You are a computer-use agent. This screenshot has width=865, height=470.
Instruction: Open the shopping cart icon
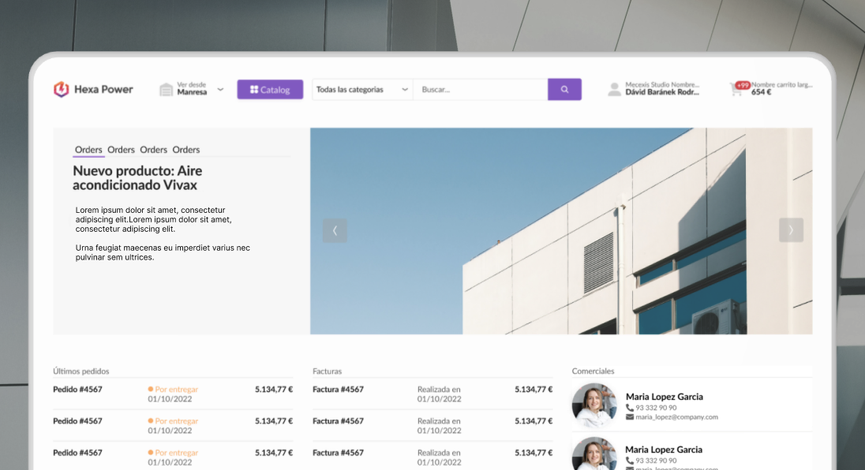coord(736,90)
